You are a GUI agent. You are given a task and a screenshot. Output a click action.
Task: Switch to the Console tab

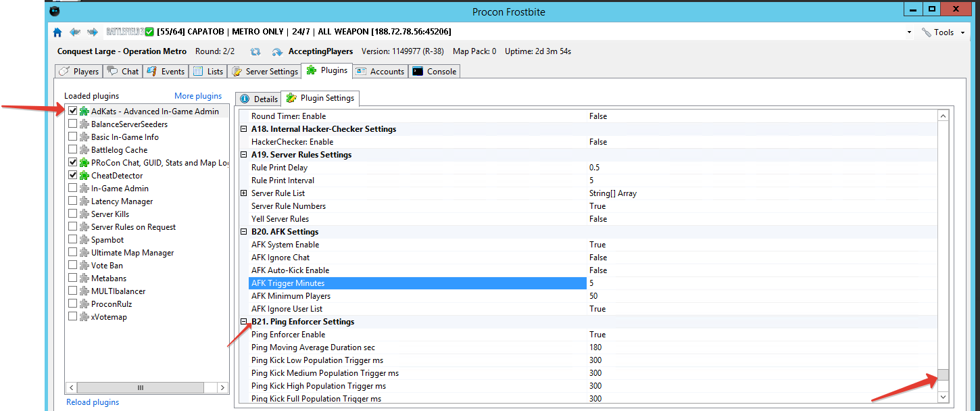[435, 72]
